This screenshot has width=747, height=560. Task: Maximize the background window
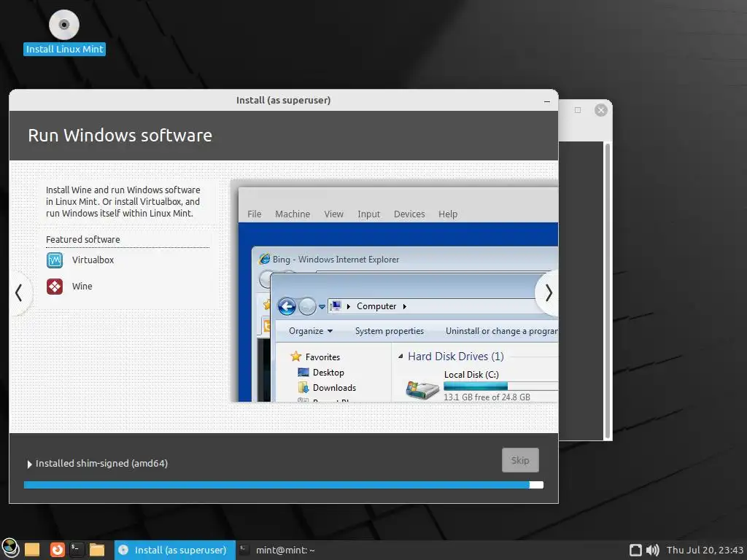578,110
